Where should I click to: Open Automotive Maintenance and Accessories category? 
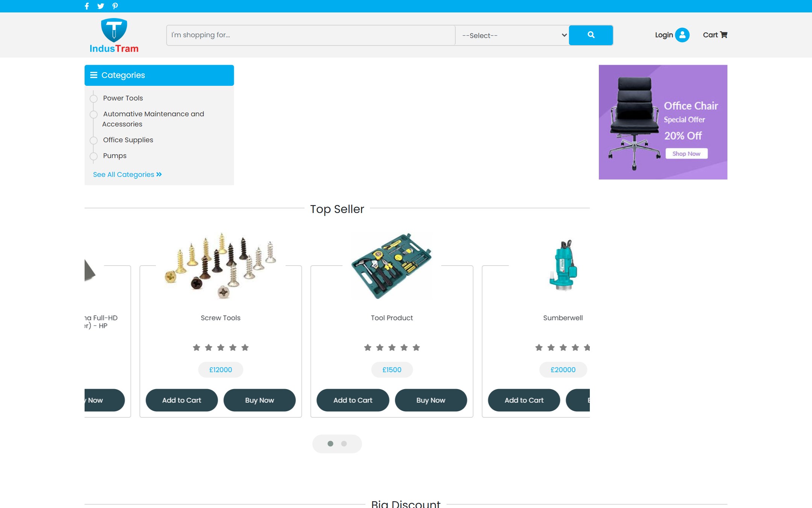153,119
